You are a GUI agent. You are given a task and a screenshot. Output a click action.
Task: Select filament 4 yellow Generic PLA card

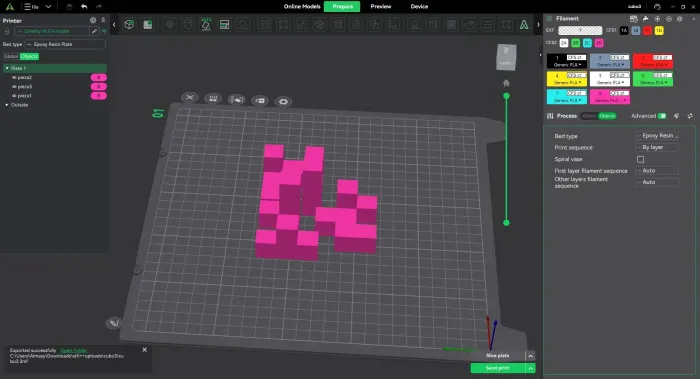coord(567,79)
